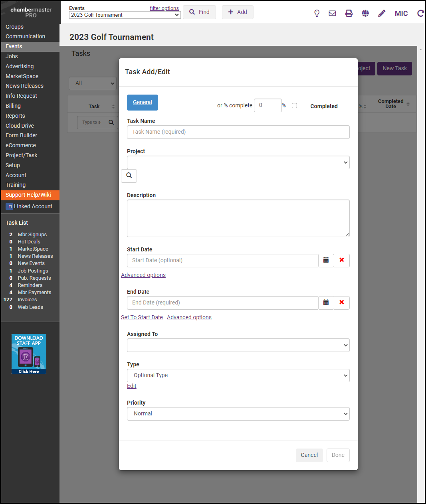Select the General tab

142,103
